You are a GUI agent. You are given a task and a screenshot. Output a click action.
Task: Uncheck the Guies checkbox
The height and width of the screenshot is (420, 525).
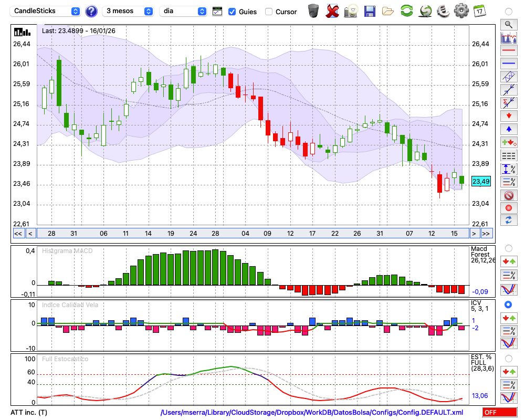[232, 12]
